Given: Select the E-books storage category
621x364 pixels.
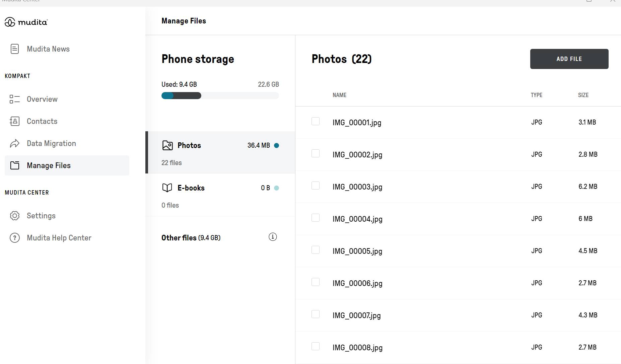Looking at the screenshot, I should tap(220, 195).
